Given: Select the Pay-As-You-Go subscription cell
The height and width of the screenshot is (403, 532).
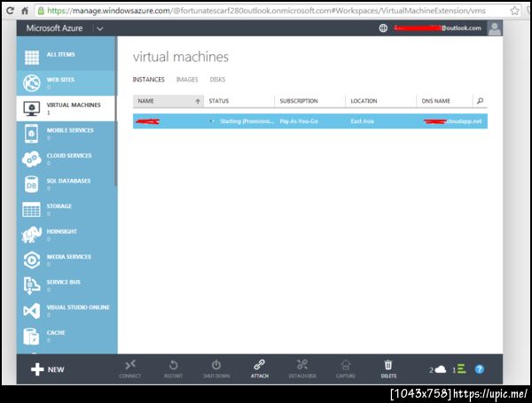Looking at the screenshot, I should pyautogui.click(x=299, y=121).
